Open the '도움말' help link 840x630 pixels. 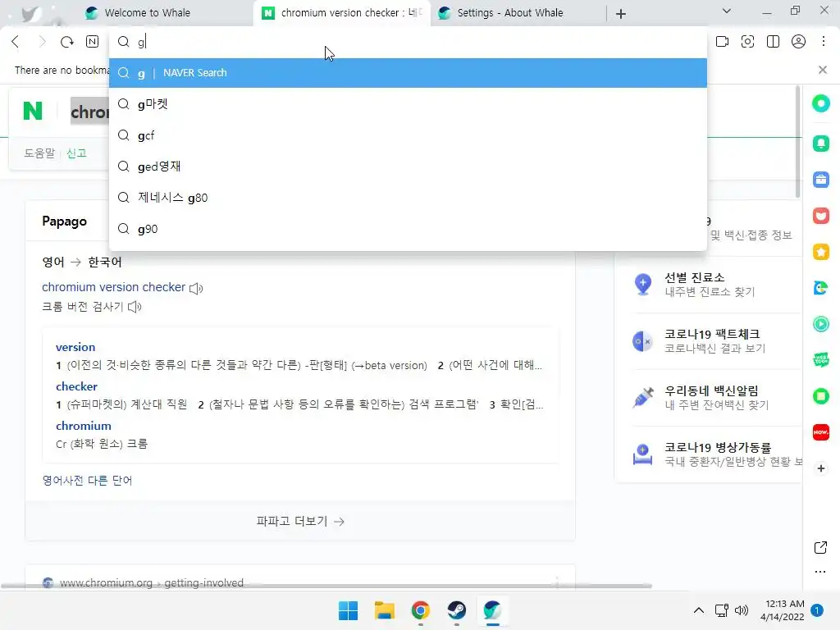pyautogui.click(x=39, y=153)
